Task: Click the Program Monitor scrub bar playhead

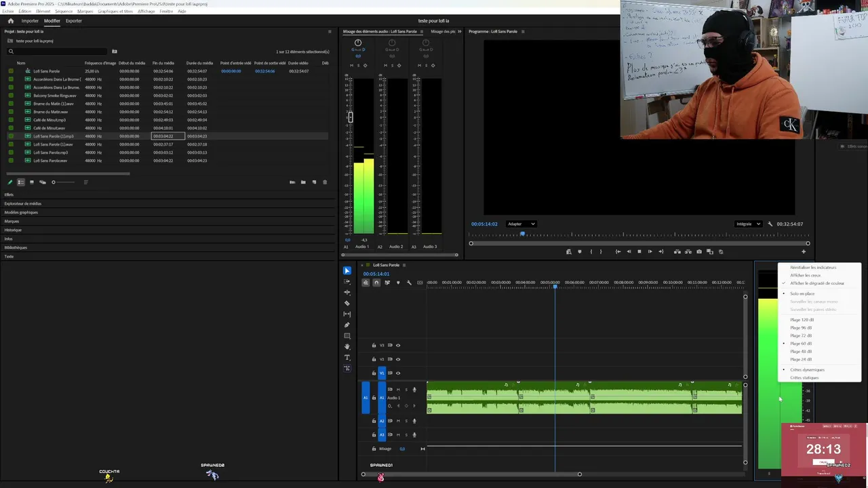Action: (522, 235)
